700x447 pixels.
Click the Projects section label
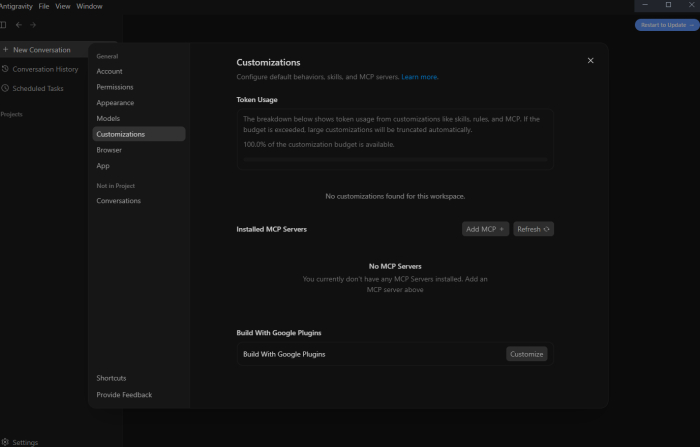click(x=11, y=114)
